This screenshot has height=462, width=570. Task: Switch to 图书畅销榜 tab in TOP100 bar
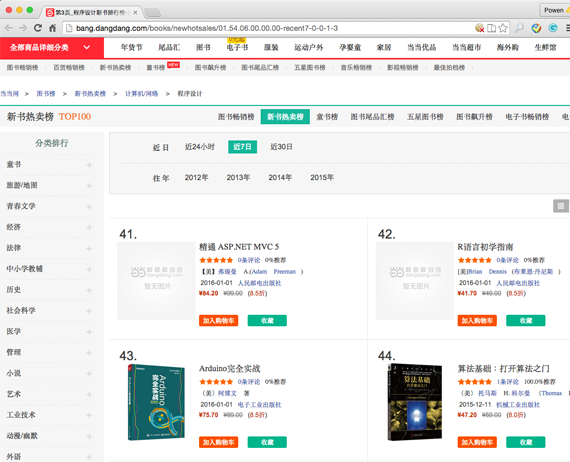pos(236,117)
